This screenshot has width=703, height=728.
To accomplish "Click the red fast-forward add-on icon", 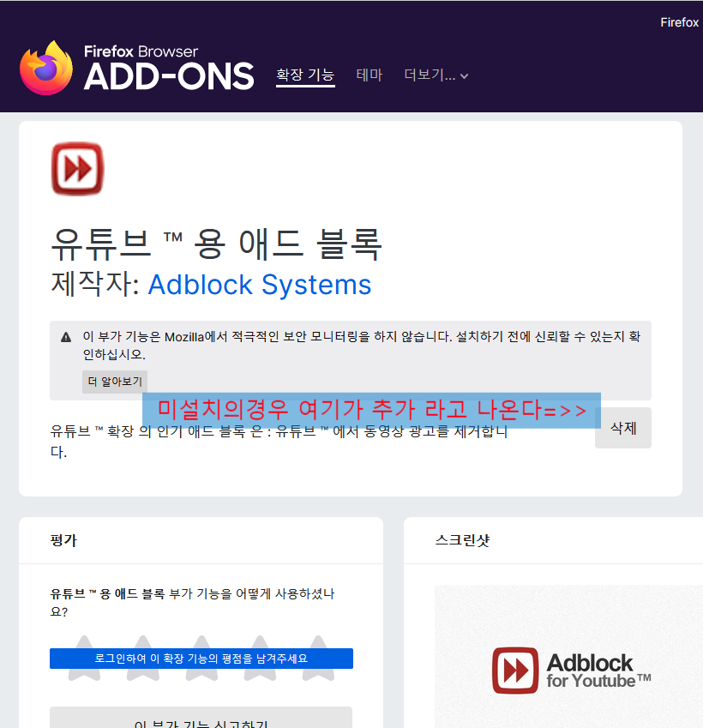I will point(77,169).
